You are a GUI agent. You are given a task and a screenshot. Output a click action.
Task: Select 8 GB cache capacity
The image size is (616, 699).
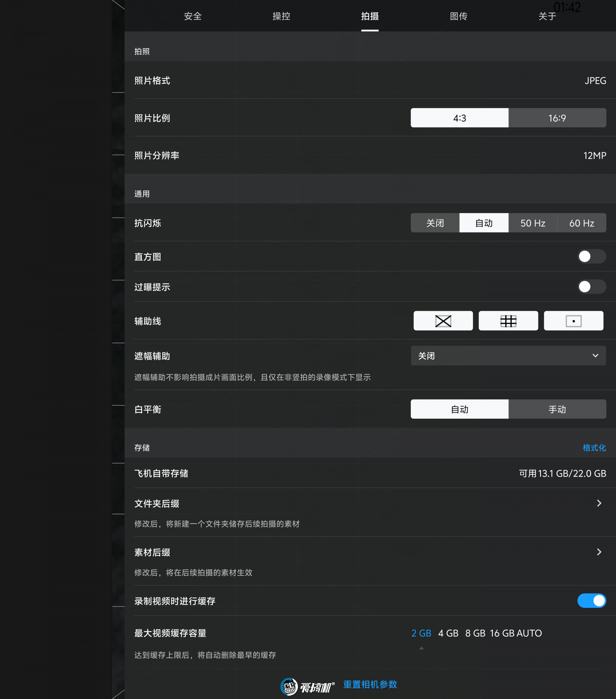tap(475, 633)
